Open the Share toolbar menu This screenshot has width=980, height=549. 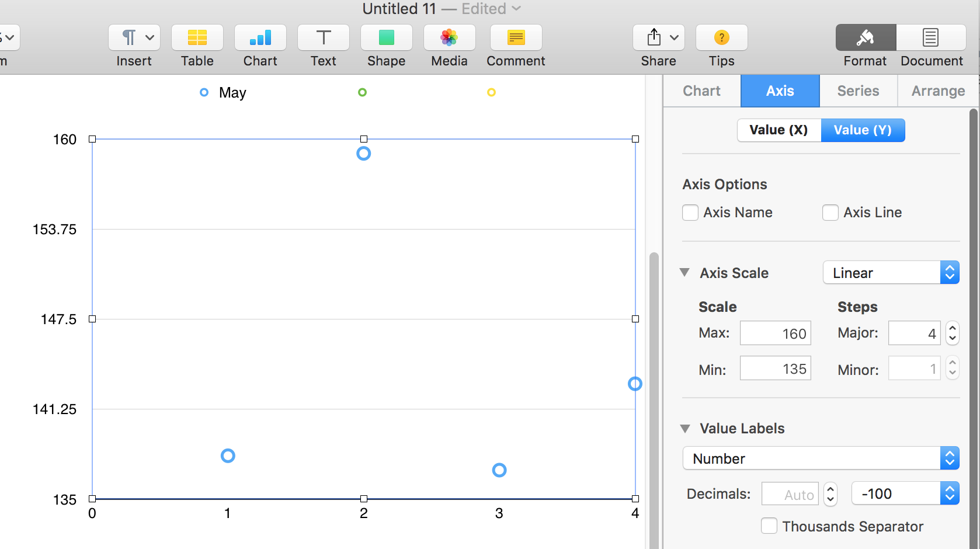658,38
